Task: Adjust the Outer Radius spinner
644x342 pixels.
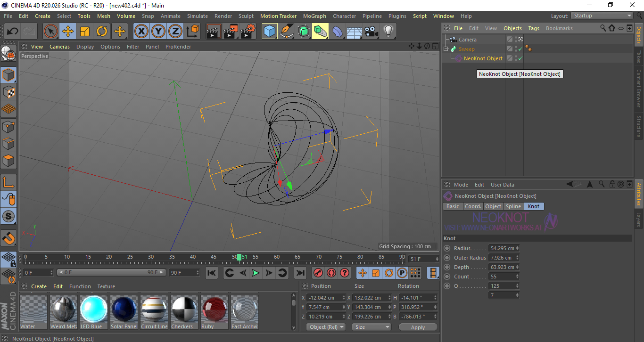Action: click(517, 258)
